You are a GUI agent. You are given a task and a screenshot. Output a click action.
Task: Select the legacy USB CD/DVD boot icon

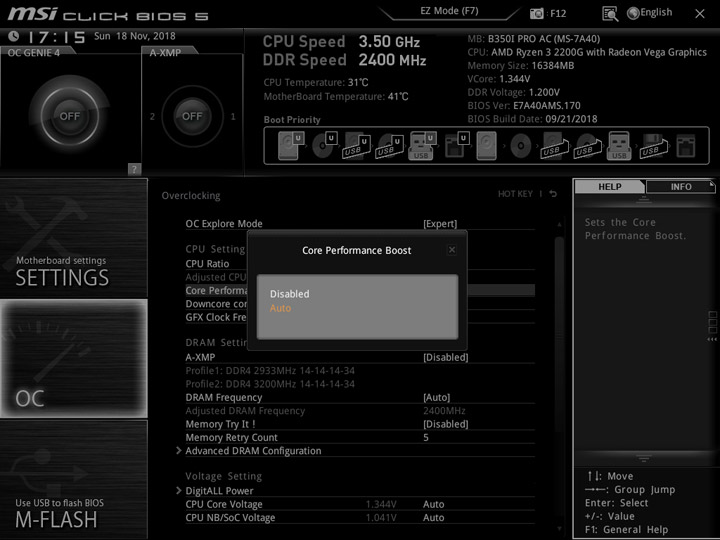[587, 146]
